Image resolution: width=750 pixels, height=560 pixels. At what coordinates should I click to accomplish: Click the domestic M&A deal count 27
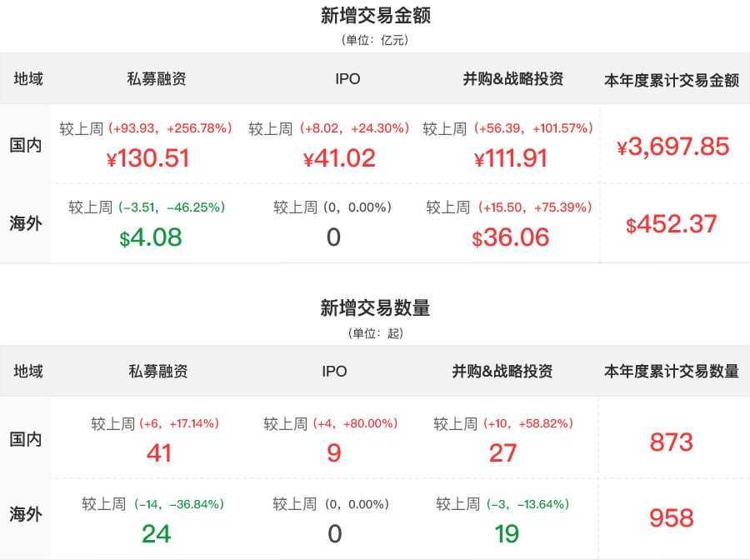(x=503, y=452)
